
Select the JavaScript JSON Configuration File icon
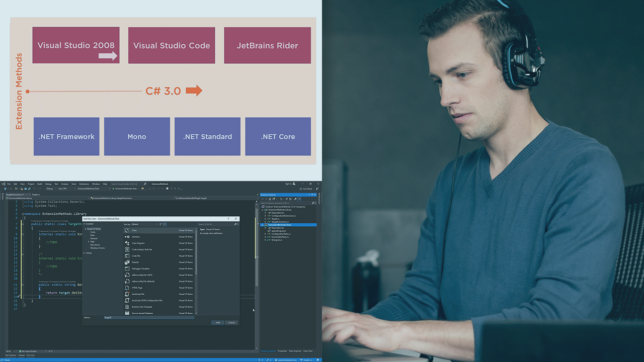(127, 300)
